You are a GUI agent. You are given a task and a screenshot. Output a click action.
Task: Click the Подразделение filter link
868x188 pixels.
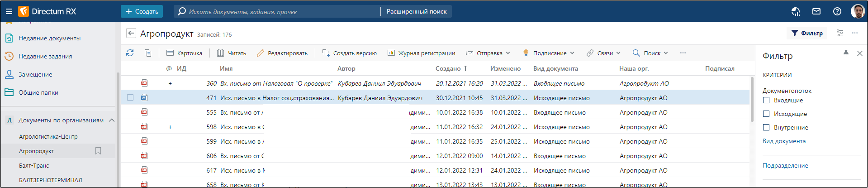(x=785, y=165)
